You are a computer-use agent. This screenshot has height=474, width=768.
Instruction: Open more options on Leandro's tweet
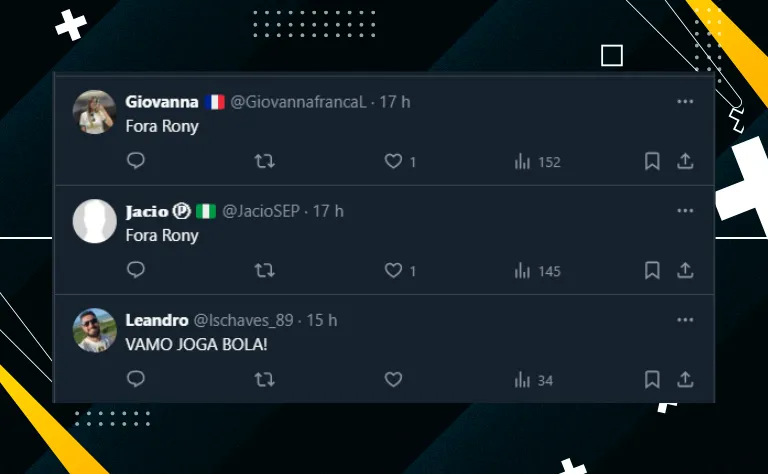tap(685, 320)
